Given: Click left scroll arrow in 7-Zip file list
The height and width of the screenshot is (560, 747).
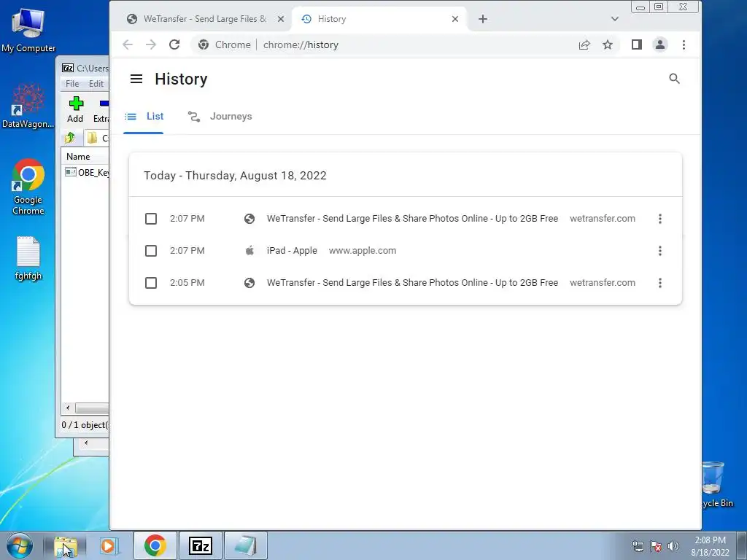Looking at the screenshot, I should [68, 408].
